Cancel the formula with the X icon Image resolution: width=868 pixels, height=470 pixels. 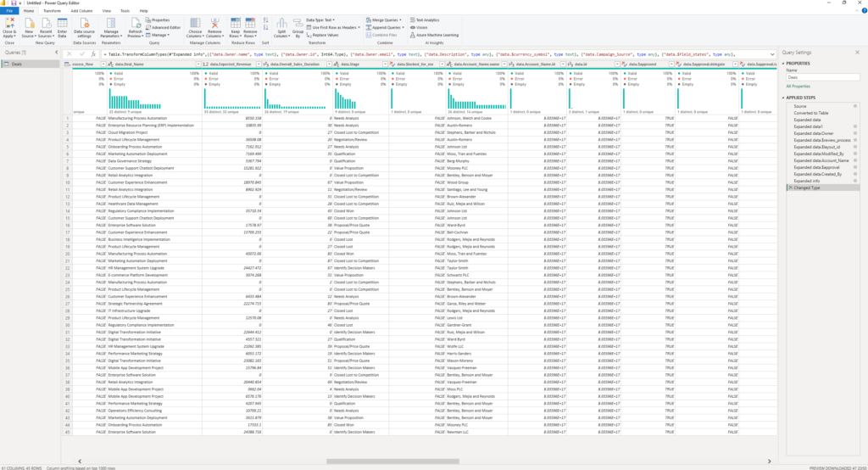[70, 54]
